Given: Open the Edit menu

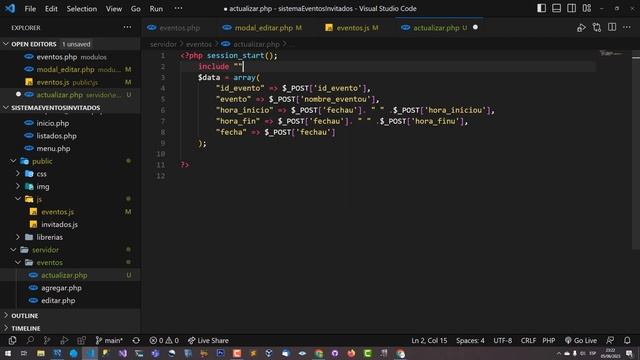Looking at the screenshot, I should pyautogui.click(x=51, y=9).
